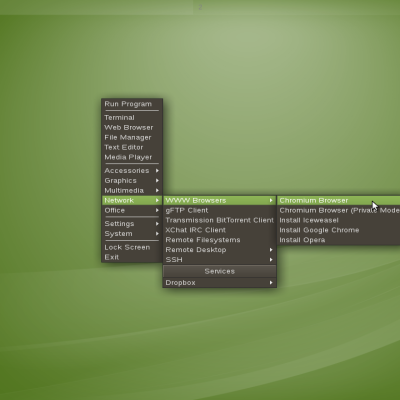The height and width of the screenshot is (400, 400).
Task: Select the highlighted Network menu item
Action: (x=132, y=200)
